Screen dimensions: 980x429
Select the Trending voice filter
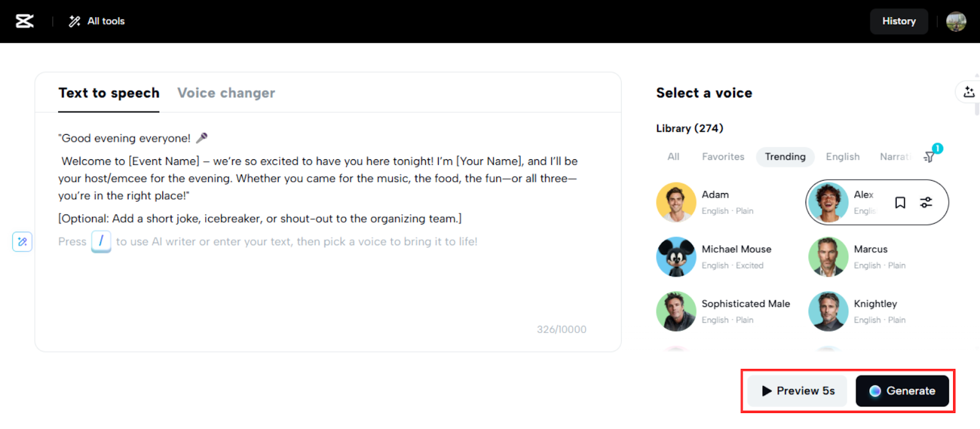tap(785, 157)
